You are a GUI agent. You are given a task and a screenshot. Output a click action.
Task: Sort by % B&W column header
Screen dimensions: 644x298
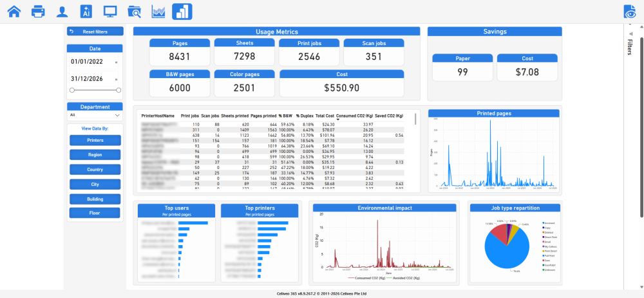tap(285, 116)
